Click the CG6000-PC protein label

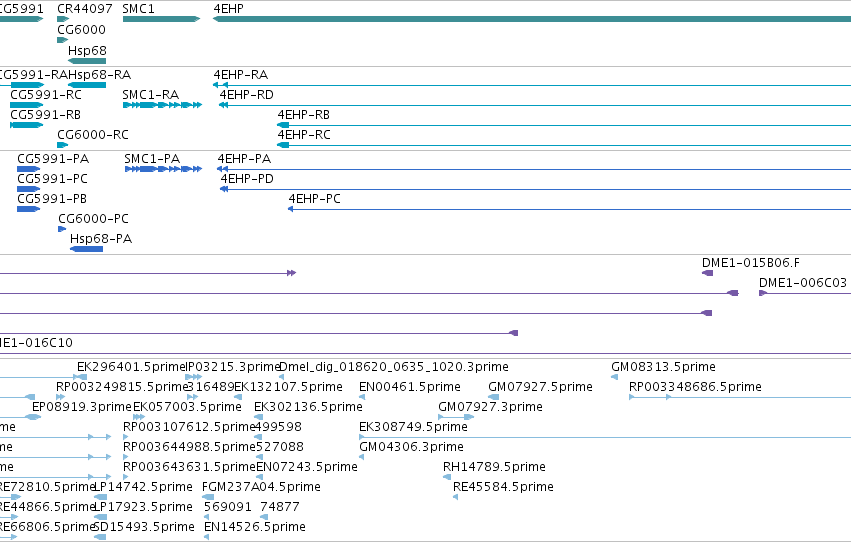pos(93,219)
